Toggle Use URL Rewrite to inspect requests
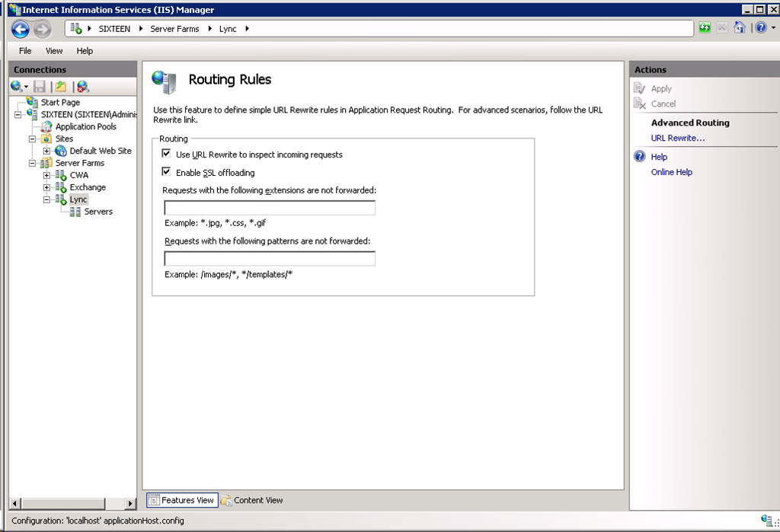This screenshot has height=532, width=780. coord(166,154)
